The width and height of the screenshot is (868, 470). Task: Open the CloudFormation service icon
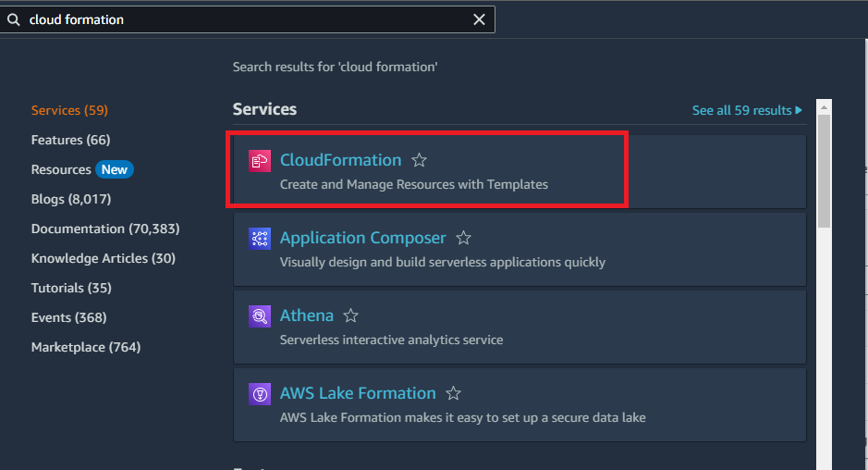click(x=260, y=161)
